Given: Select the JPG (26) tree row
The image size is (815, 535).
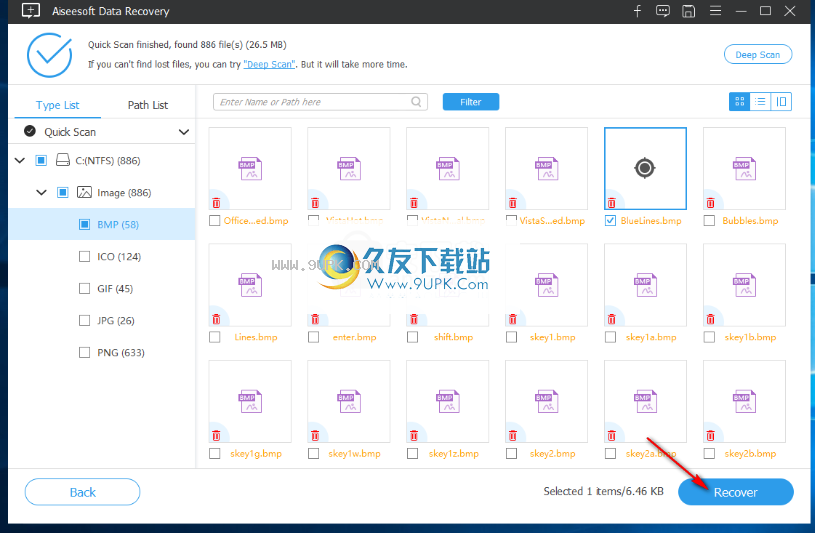Looking at the screenshot, I should (102, 320).
